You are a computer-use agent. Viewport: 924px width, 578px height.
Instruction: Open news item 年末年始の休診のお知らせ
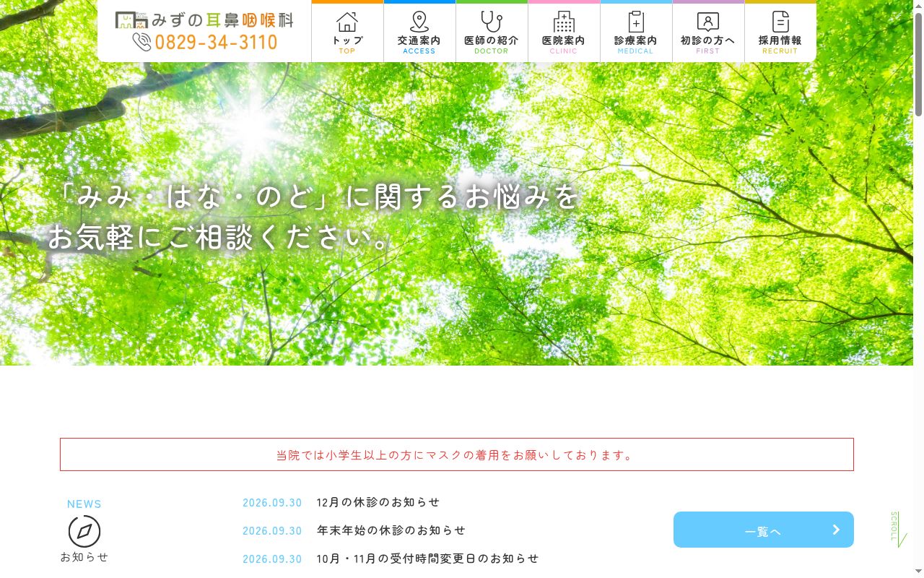[391, 530]
